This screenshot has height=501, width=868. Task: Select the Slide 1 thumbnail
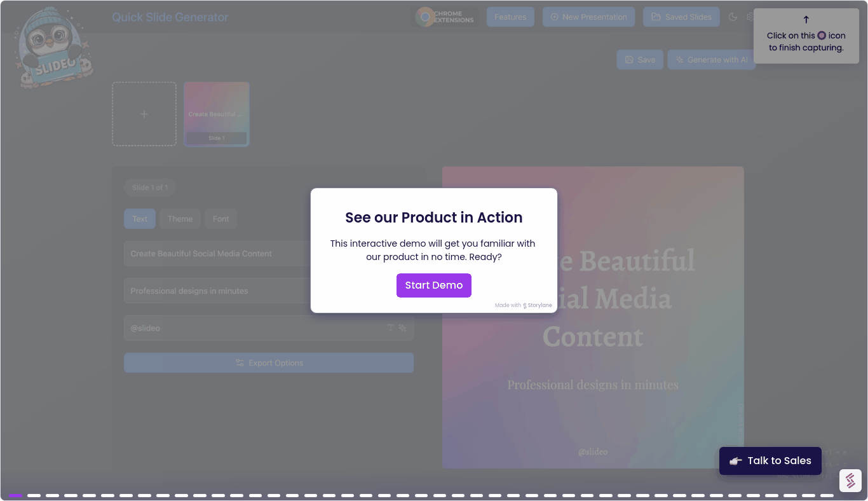click(217, 114)
